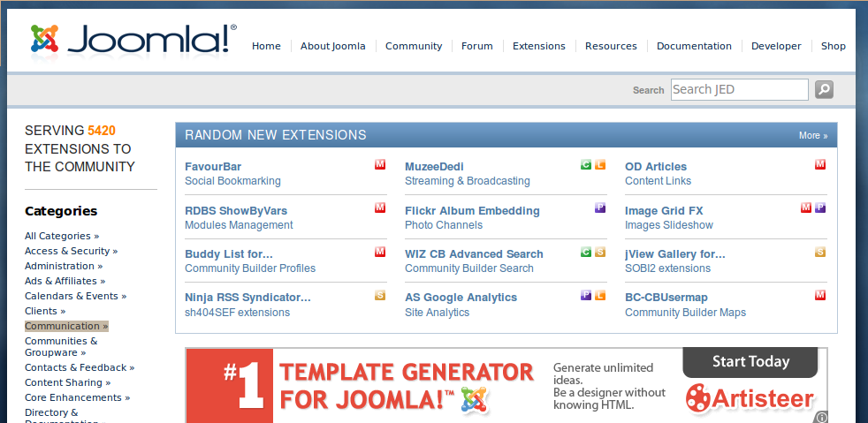Click the search magnifier button

pos(824,89)
